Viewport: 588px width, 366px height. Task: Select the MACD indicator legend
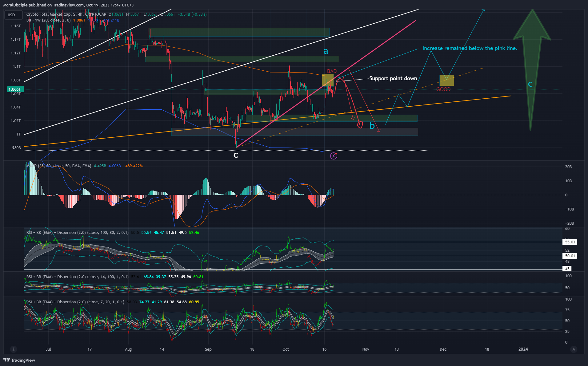(59, 166)
